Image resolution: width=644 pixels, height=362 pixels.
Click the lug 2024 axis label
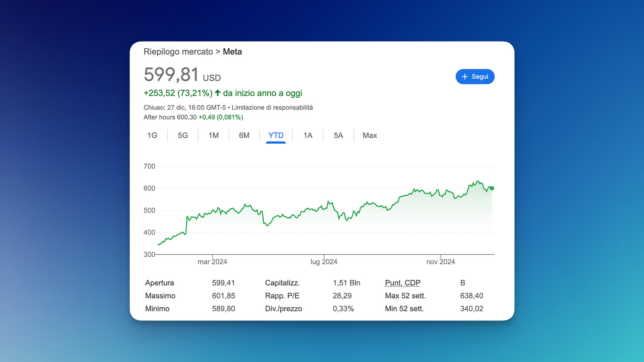coord(324,262)
